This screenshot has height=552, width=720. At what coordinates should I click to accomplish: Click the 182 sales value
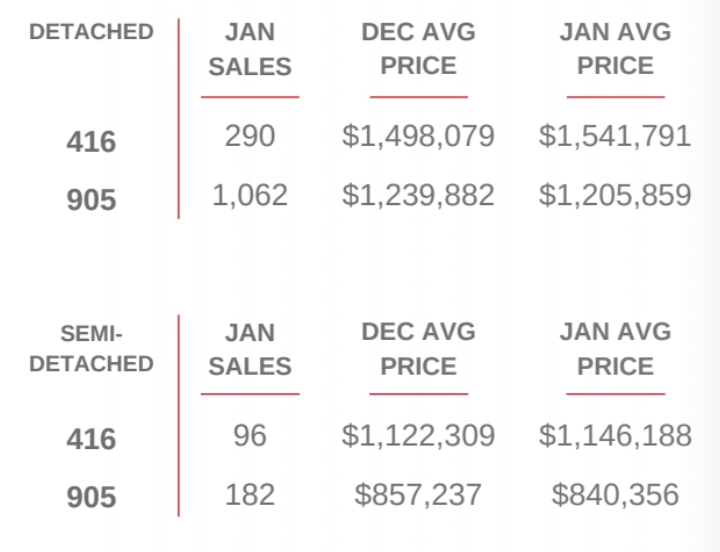point(250,494)
